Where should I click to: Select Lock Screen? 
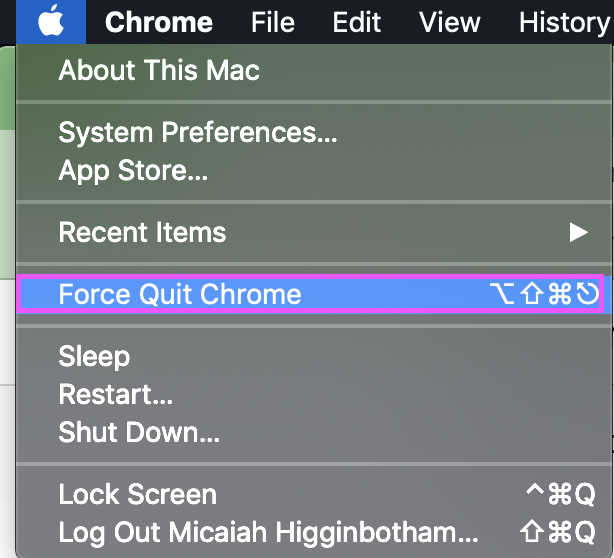pyautogui.click(x=138, y=494)
